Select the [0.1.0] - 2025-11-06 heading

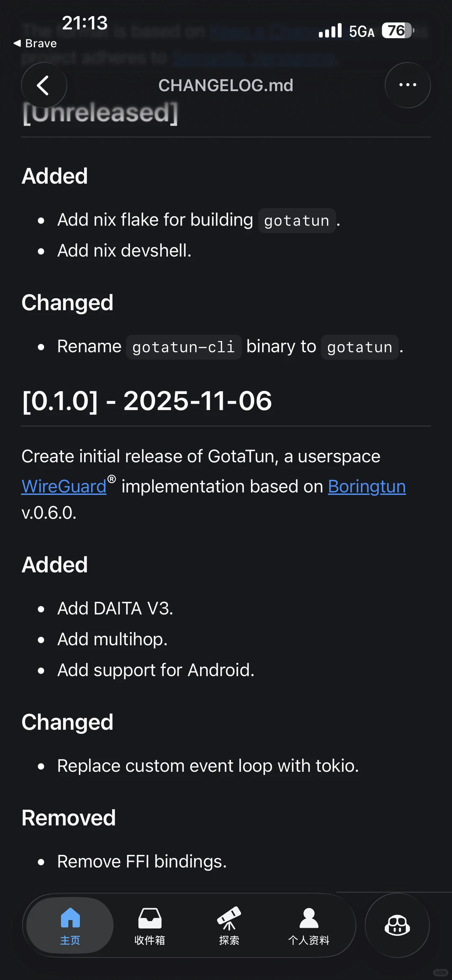pos(147,401)
